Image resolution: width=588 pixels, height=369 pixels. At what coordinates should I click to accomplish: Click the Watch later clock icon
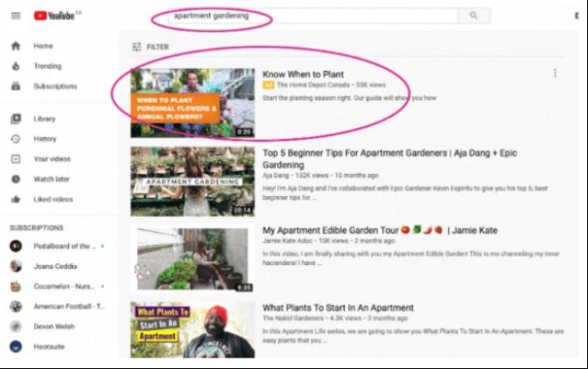[x=16, y=179]
